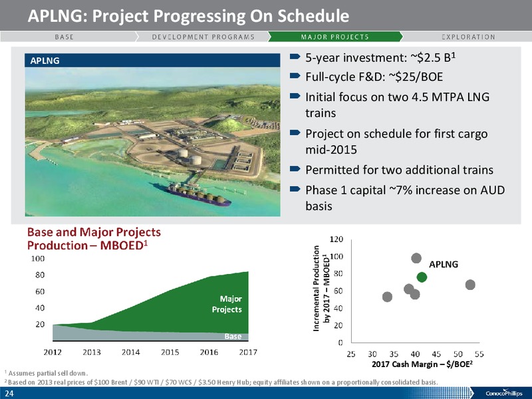Click the arrow bullet beside Permitted for two
Screen dimensions: 532x399
(x=295, y=169)
